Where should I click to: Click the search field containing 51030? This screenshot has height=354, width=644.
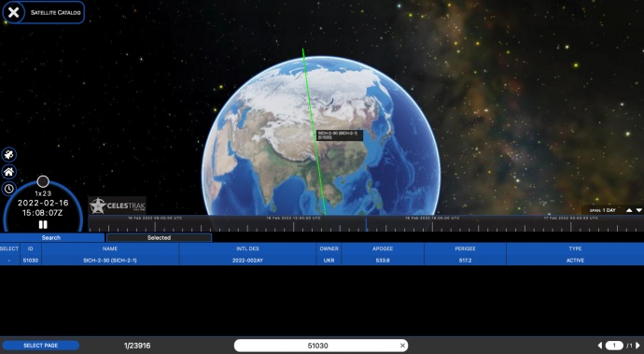tap(318, 346)
